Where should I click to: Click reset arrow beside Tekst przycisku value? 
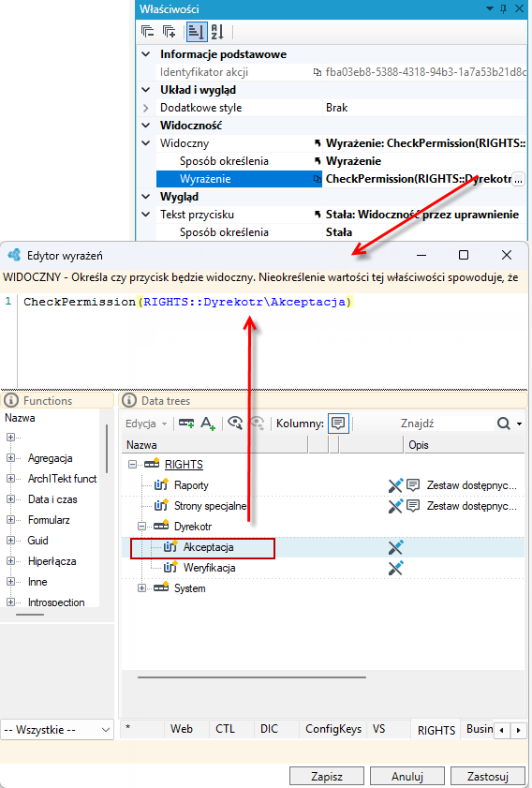(x=317, y=215)
